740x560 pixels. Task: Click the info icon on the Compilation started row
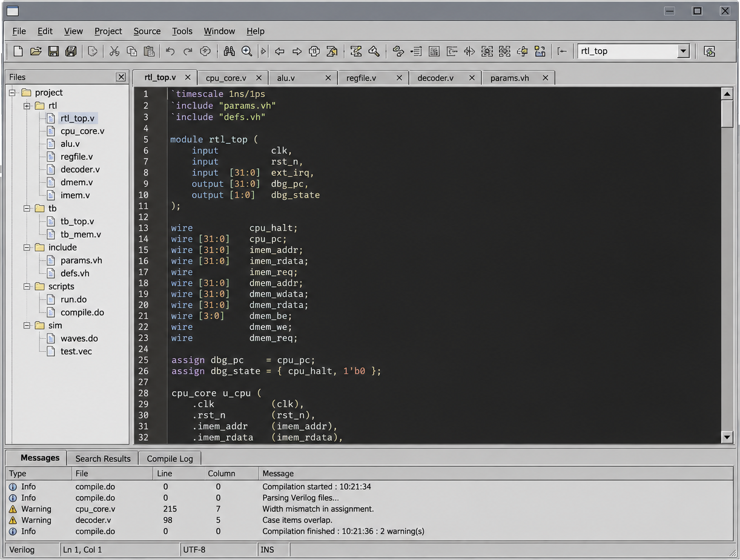click(x=13, y=487)
